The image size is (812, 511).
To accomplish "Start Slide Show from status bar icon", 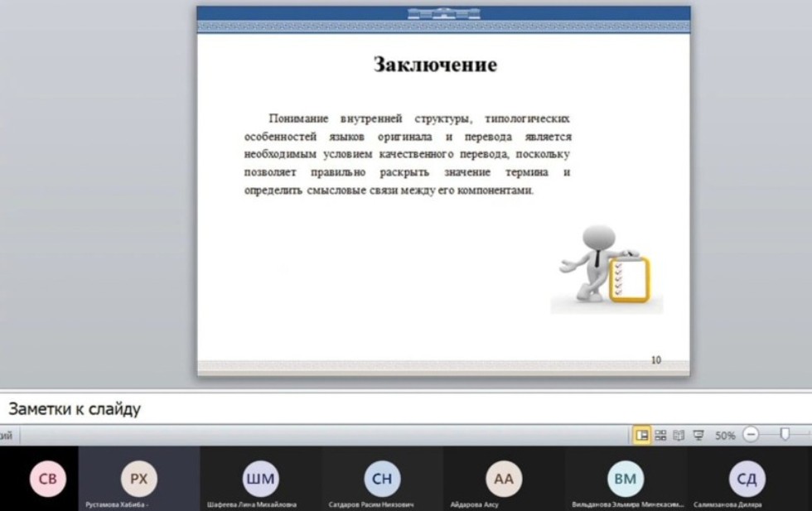I will (700, 433).
